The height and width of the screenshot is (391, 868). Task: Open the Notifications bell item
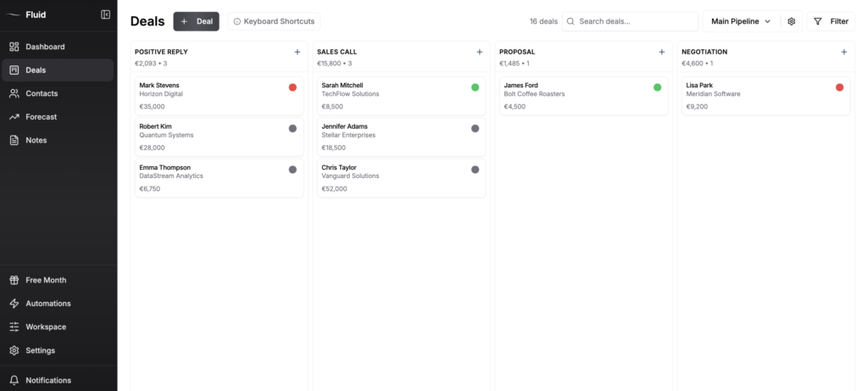[x=48, y=380]
